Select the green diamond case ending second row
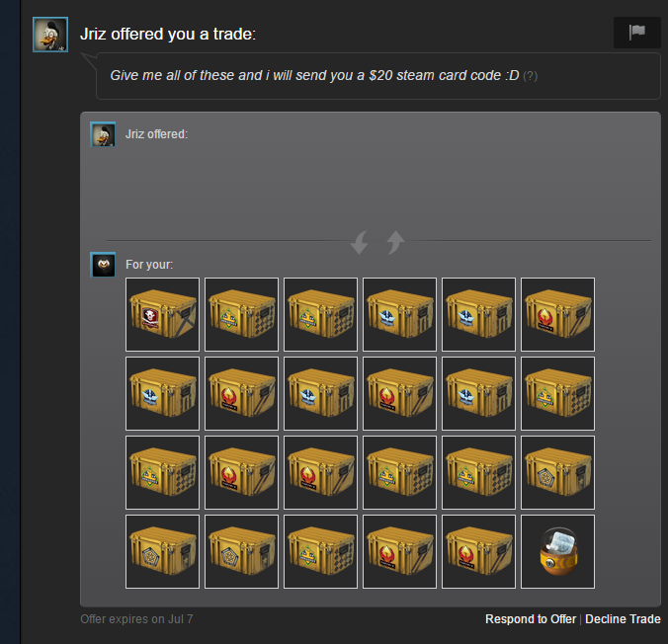Viewport: 668px width, 644px height. coord(557,393)
